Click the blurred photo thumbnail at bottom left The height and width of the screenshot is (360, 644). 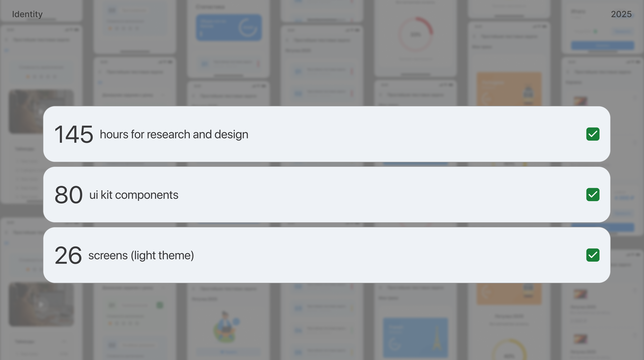pos(41,304)
